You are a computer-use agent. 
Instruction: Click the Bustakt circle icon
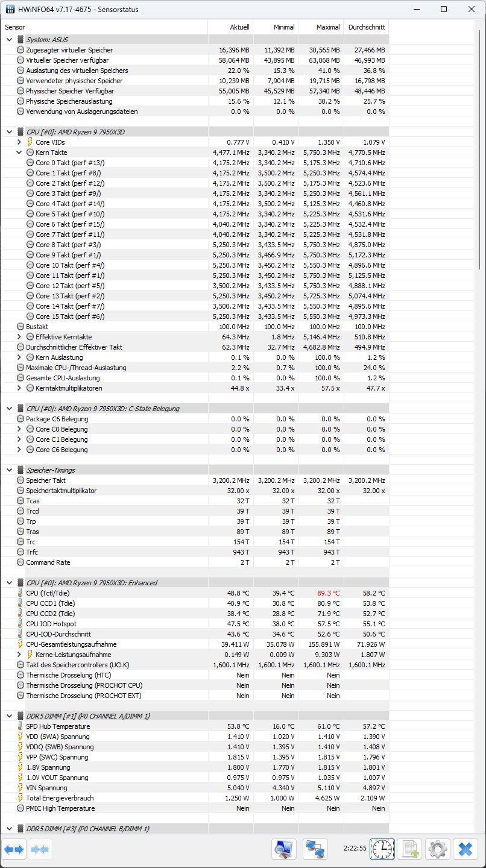pyautogui.click(x=21, y=327)
